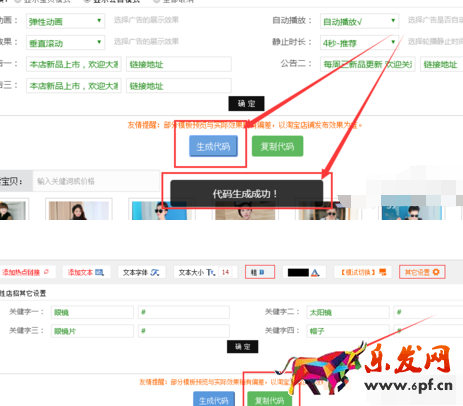Open the 文本字体 font tool
463x406 pixels.
point(141,272)
